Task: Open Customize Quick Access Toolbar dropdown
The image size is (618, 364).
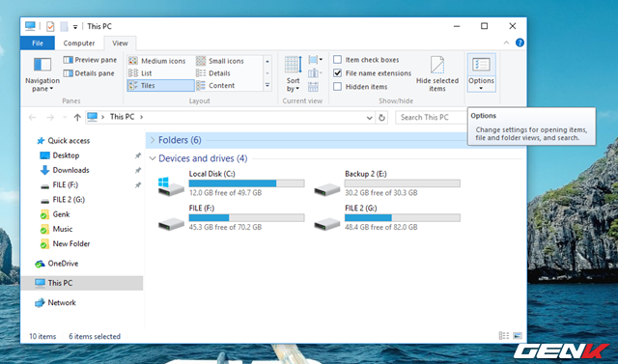Action: coord(75,27)
